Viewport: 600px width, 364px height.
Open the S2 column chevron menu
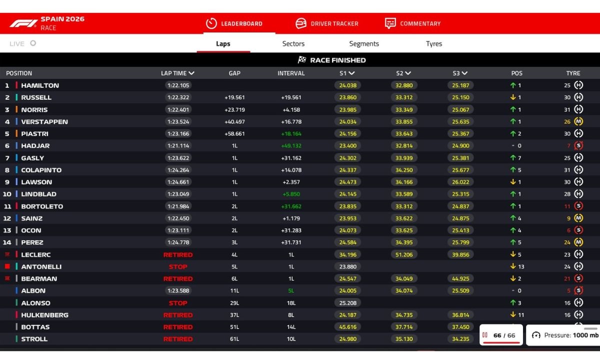tap(408, 73)
